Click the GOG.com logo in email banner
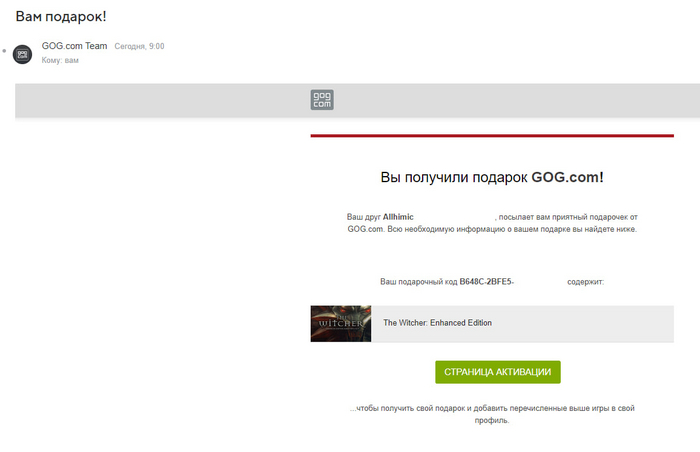 click(321, 100)
